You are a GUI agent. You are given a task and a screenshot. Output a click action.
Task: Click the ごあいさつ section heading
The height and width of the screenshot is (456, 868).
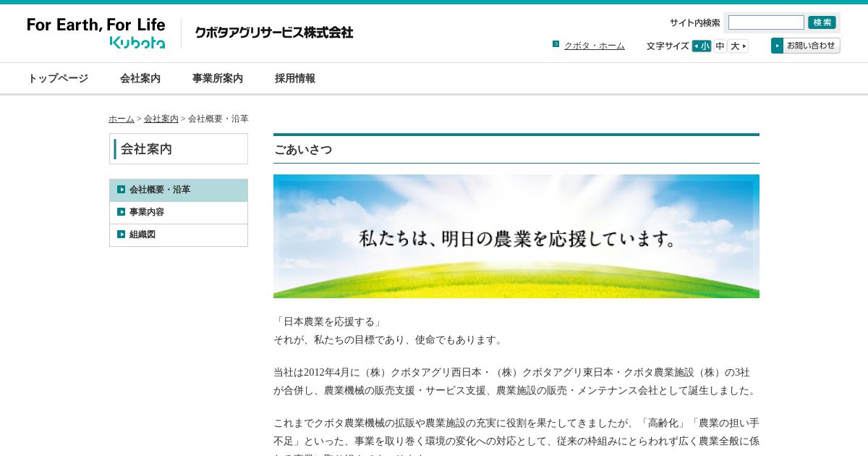tap(303, 150)
